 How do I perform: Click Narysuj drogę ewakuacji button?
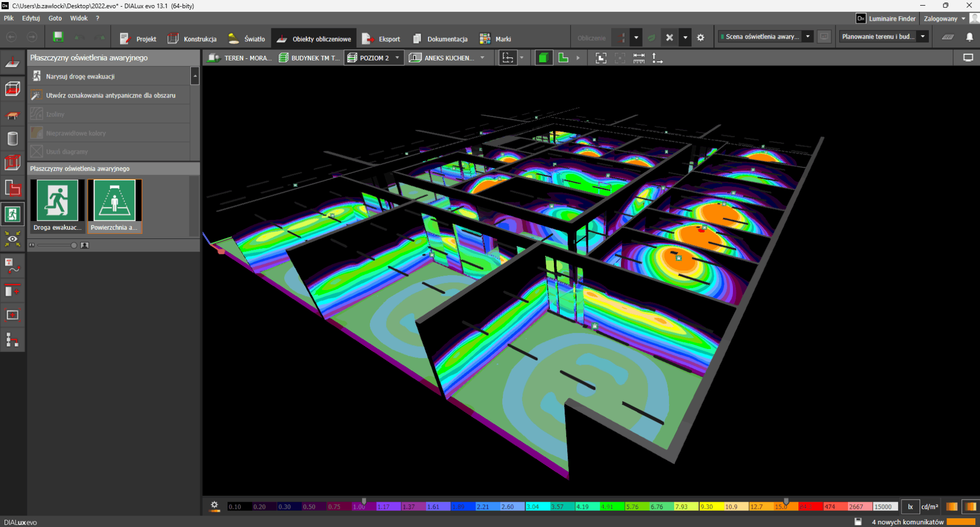[x=80, y=76]
